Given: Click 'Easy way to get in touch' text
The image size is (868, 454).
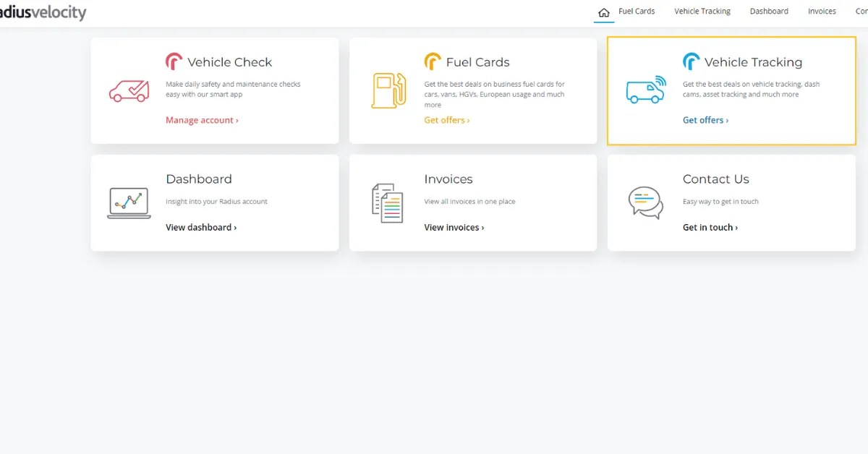Looking at the screenshot, I should [720, 202].
